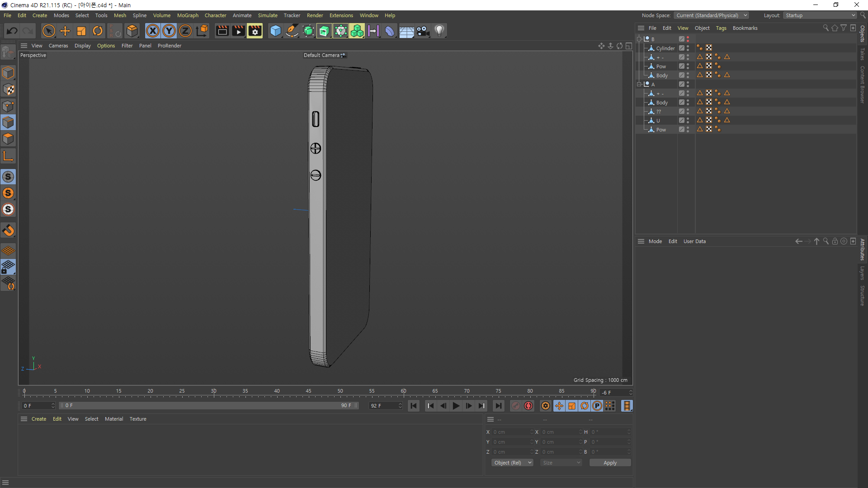The image size is (868, 488).
Task: Toggle visibility dots of Cylinder object
Action: point(688,48)
